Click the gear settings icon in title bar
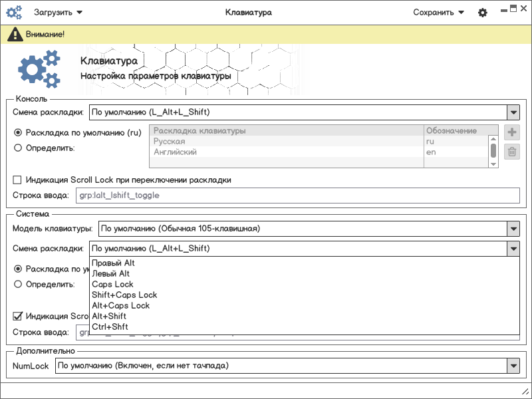 483,13
